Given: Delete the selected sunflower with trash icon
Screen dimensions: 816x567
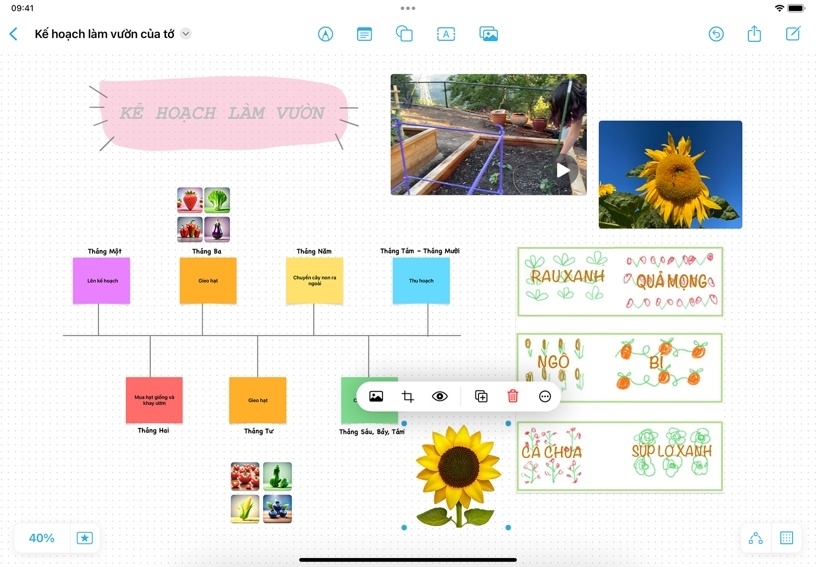Looking at the screenshot, I should click(x=513, y=396).
